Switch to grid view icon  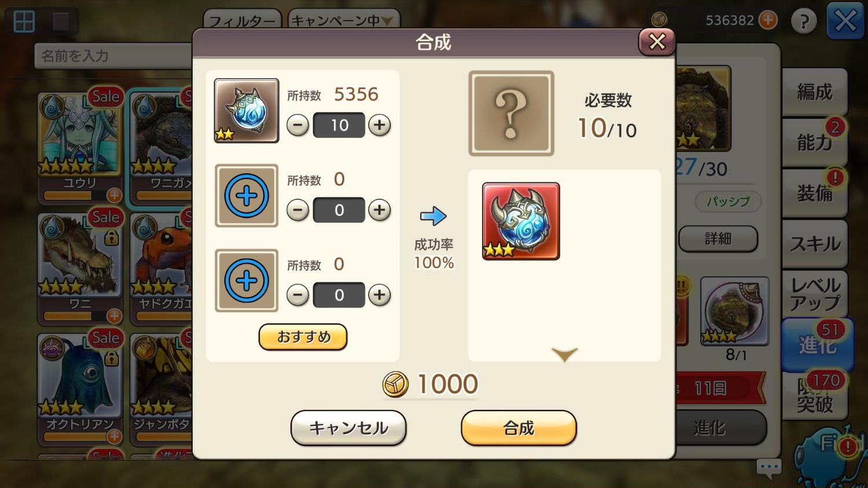point(24,21)
